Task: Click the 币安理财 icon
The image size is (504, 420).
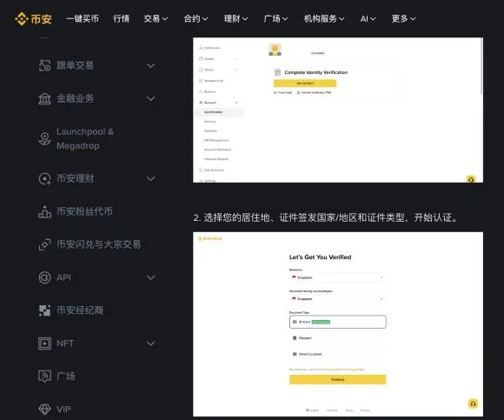Action: [44, 178]
